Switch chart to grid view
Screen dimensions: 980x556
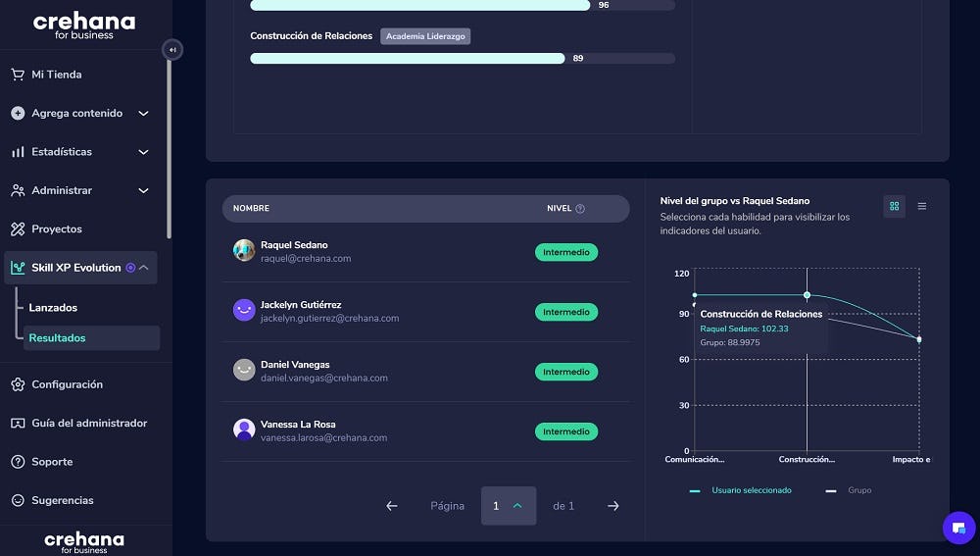coord(894,206)
